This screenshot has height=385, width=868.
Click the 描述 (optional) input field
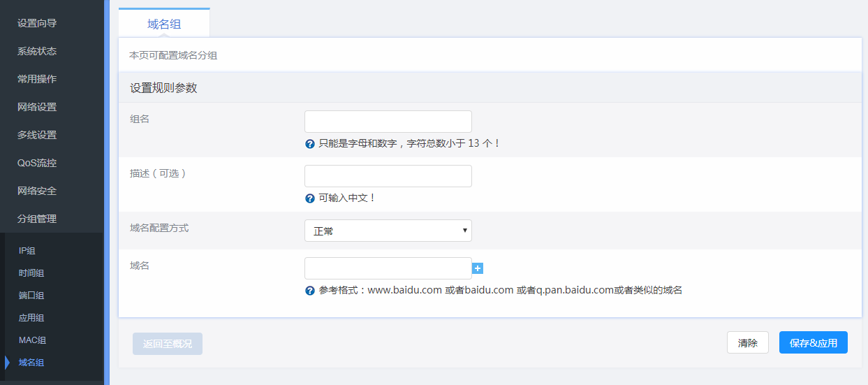coord(388,176)
